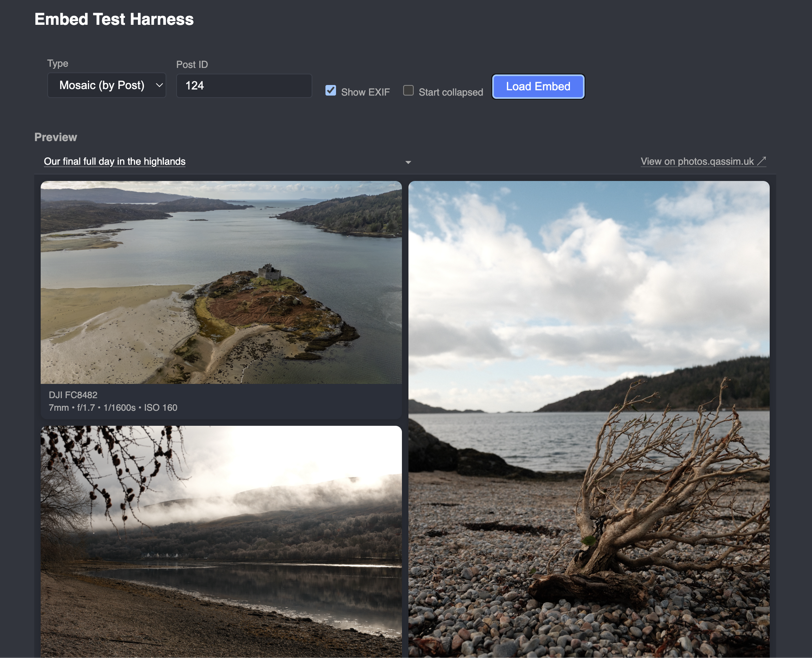Open the View on photos.qassim.uk link
Screen dimensions: 812x658
[697, 161]
